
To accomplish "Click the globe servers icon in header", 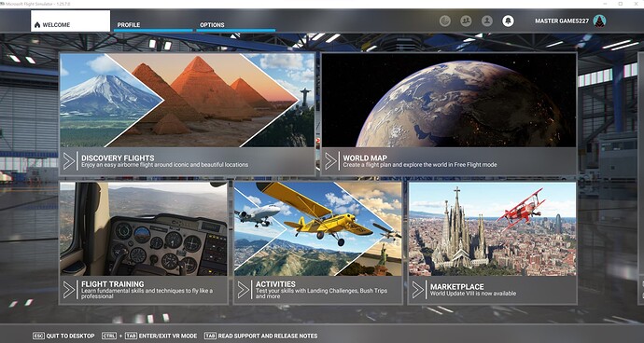I will (x=445, y=21).
